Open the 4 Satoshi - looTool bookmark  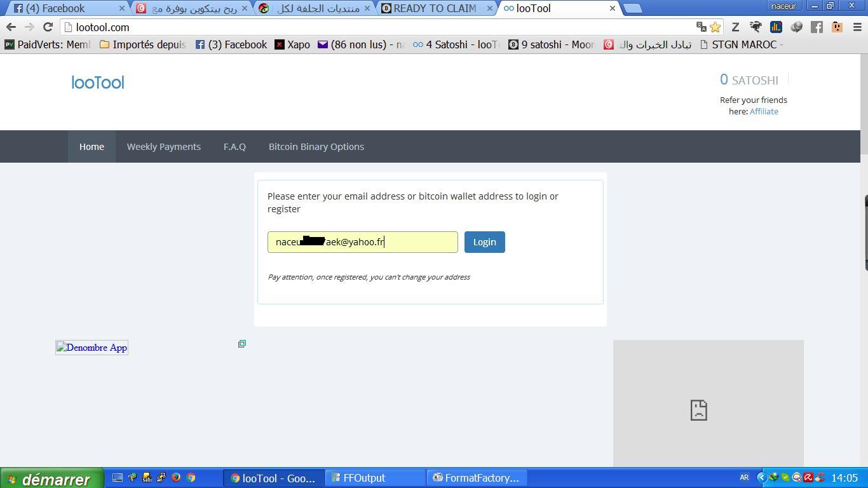click(x=456, y=44)
